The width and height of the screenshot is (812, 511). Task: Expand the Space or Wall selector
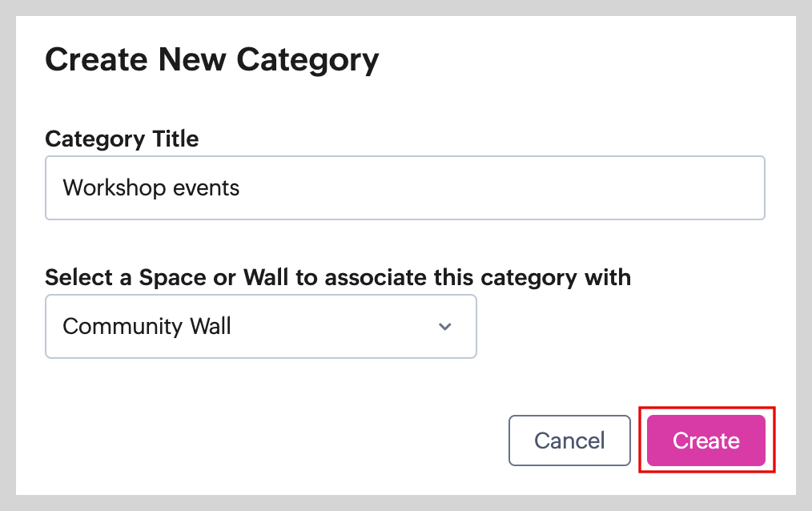(x=260, y=327)
